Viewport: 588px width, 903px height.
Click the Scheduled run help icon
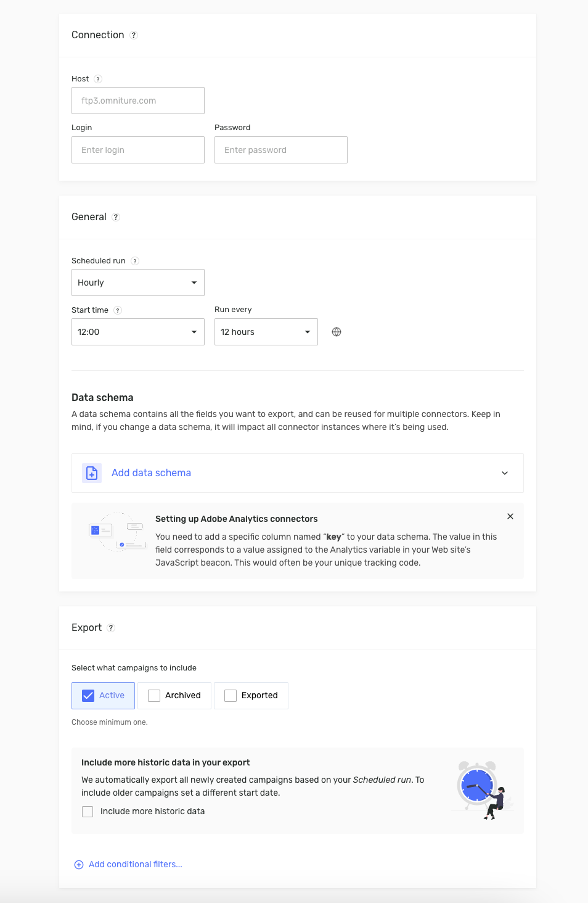click(135, 260)
